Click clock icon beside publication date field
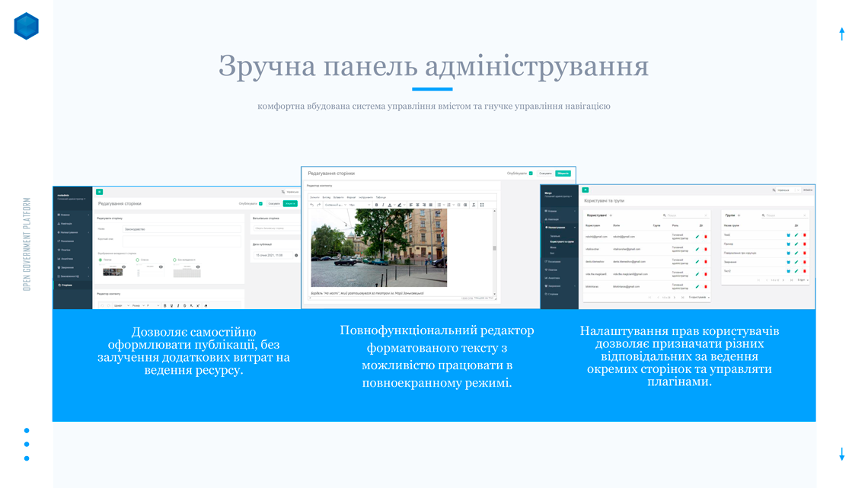 296,255
